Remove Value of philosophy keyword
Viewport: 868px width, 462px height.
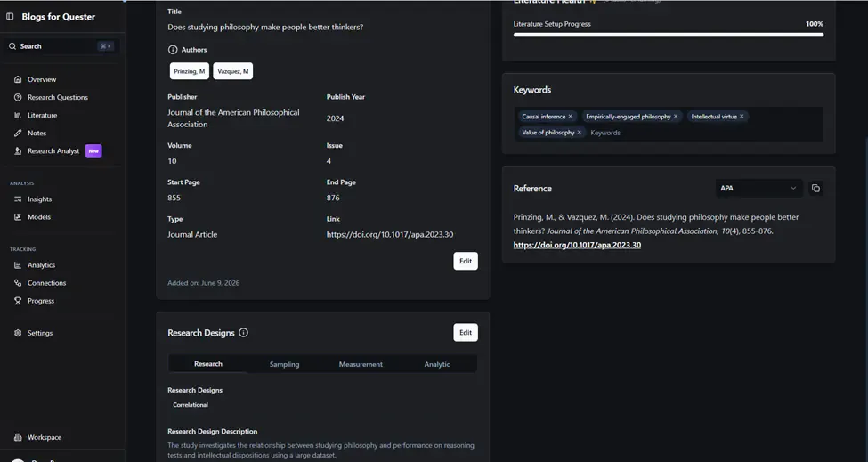(x=579, y=133)
